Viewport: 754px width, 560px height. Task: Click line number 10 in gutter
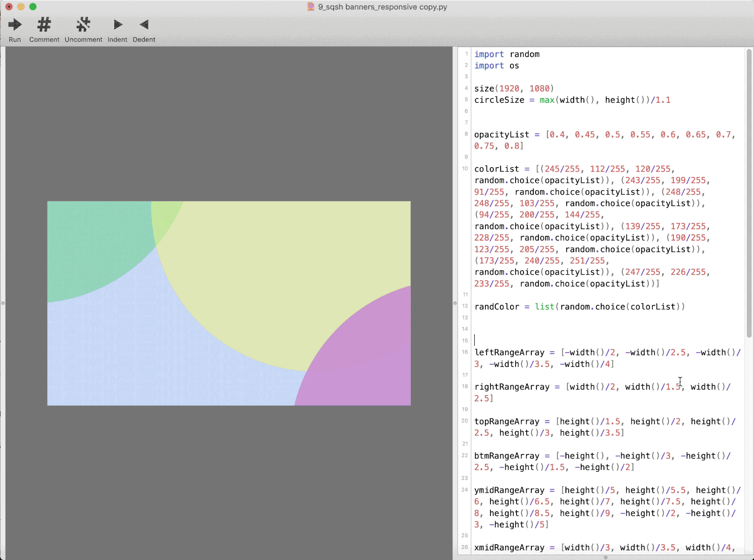click(465, 168)
